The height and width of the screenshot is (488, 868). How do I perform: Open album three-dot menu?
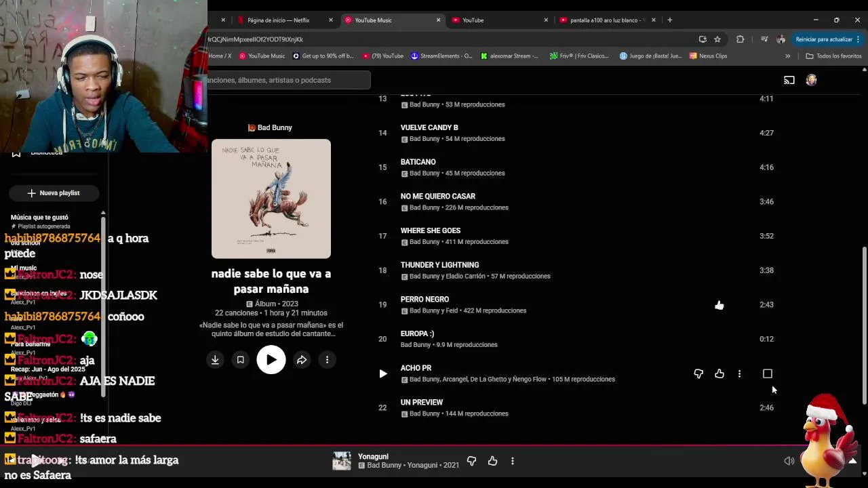(x=327, y=360)
